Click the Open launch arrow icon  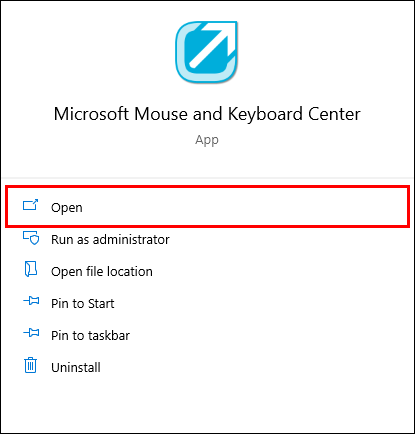pos(30,205)
